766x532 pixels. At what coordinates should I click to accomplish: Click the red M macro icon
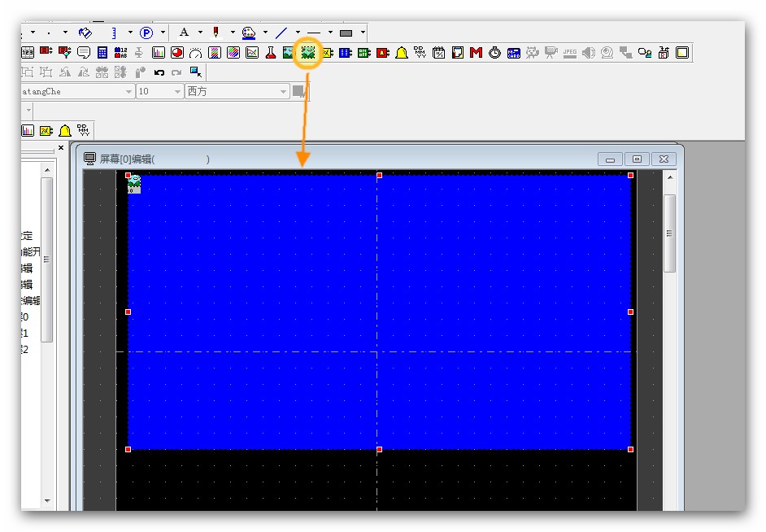(476, 53)
